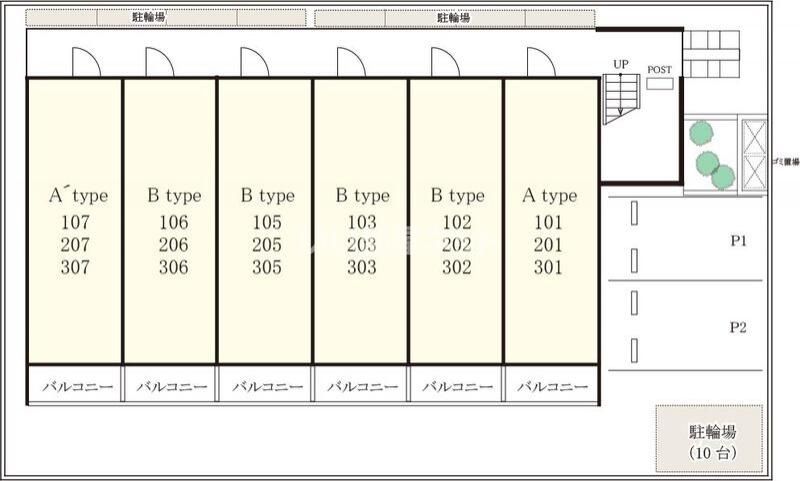Click parking space label P1
Viewport: 800px width, 481px height.
738,241
